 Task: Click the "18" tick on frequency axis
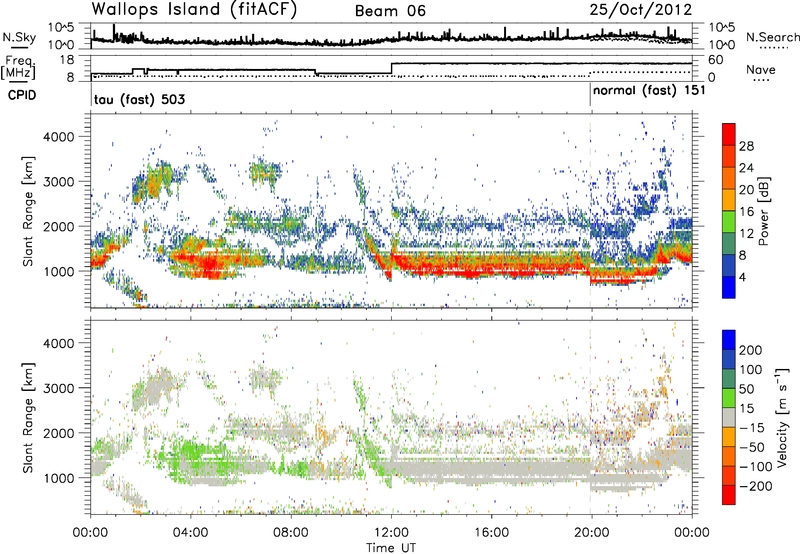(66, 60)
